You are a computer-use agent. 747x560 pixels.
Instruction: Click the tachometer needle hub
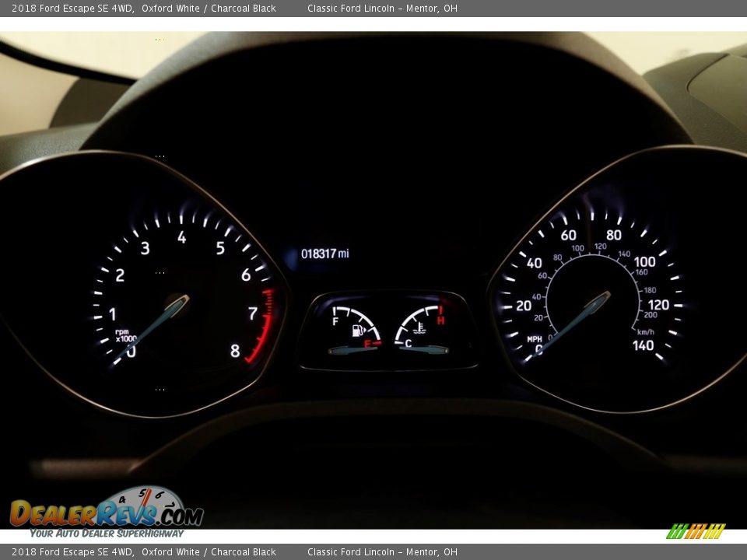pyautogui.click(x=179, y=303)
